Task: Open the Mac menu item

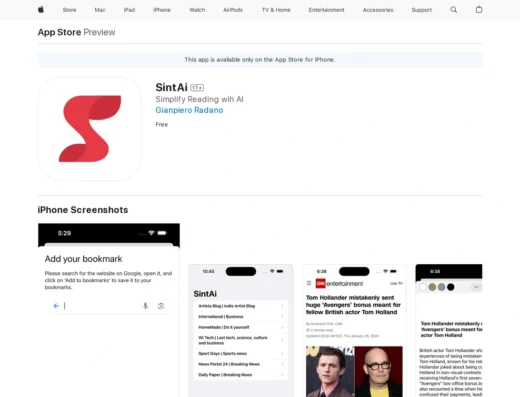Action: 100,10
